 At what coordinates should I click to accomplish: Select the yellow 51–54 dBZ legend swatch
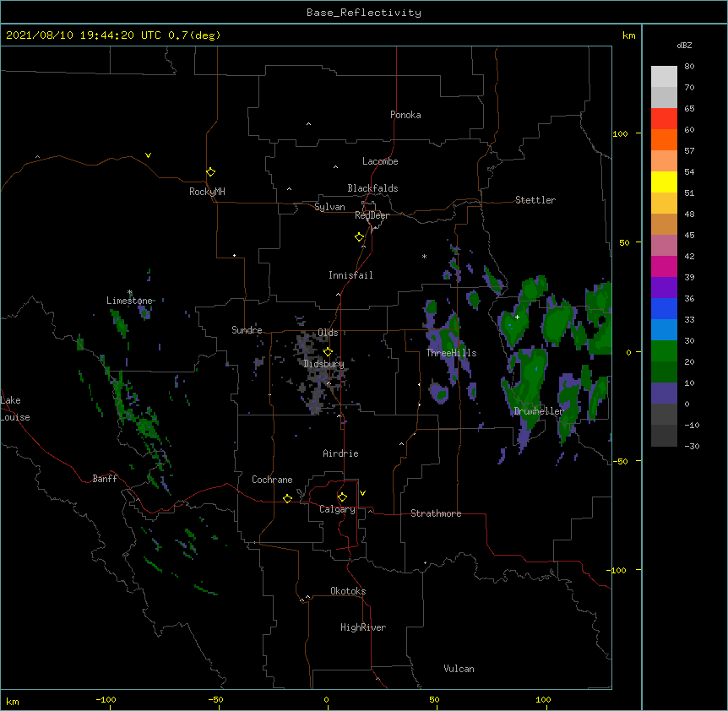point(664,182)
